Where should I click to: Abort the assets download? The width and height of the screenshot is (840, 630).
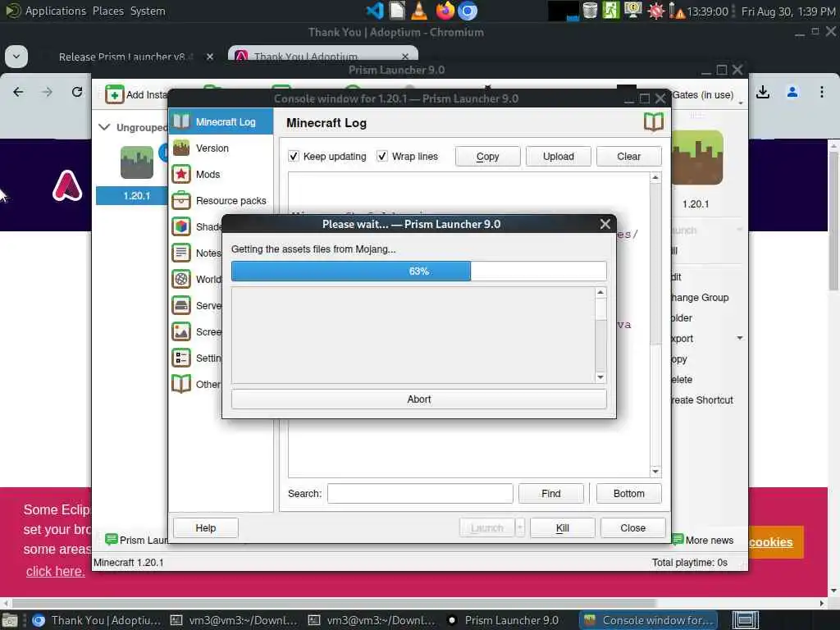click(419, 399)
